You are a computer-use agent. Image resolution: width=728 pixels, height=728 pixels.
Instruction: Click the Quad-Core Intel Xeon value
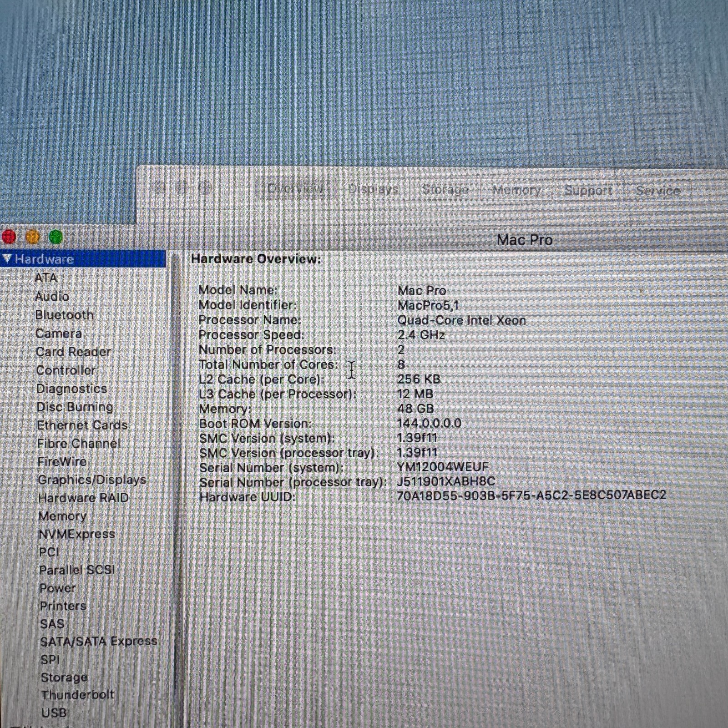(462, 320)
